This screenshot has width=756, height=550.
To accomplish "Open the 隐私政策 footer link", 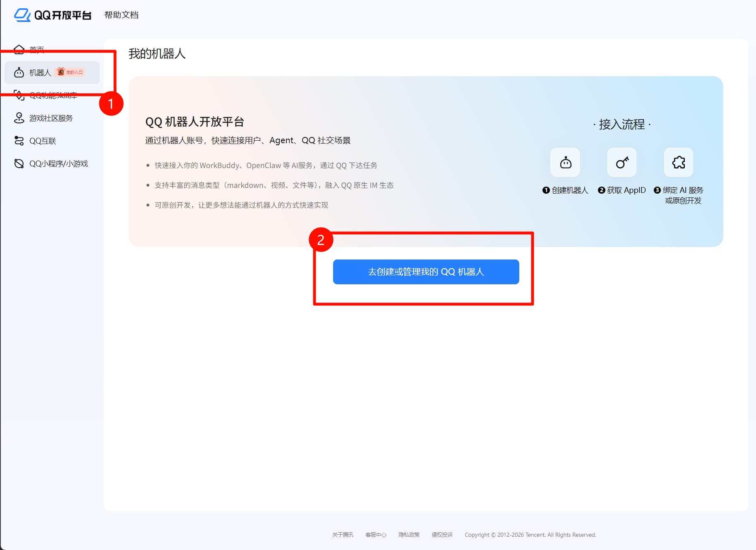I will (409, 535).
